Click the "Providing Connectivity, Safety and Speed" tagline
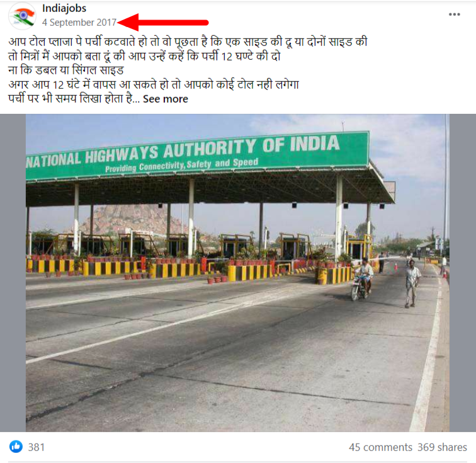 pos(181,165)
